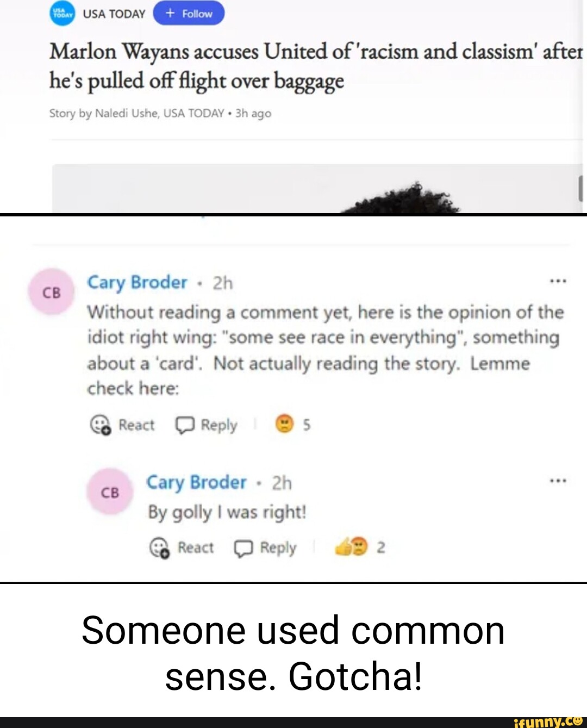
Task: Reply to the 'By golly I was right!' comment
Action: pyautogui.click(x=265, y=547)
